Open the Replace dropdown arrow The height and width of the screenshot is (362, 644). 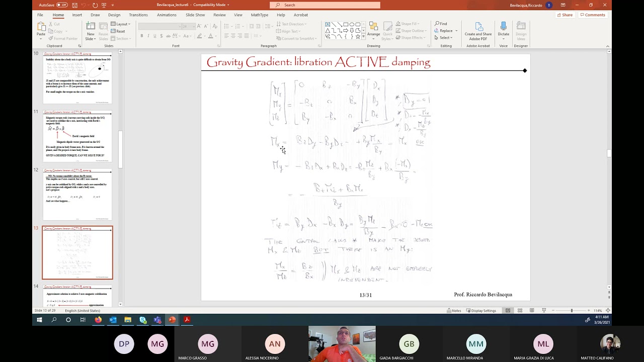point(456,31)
